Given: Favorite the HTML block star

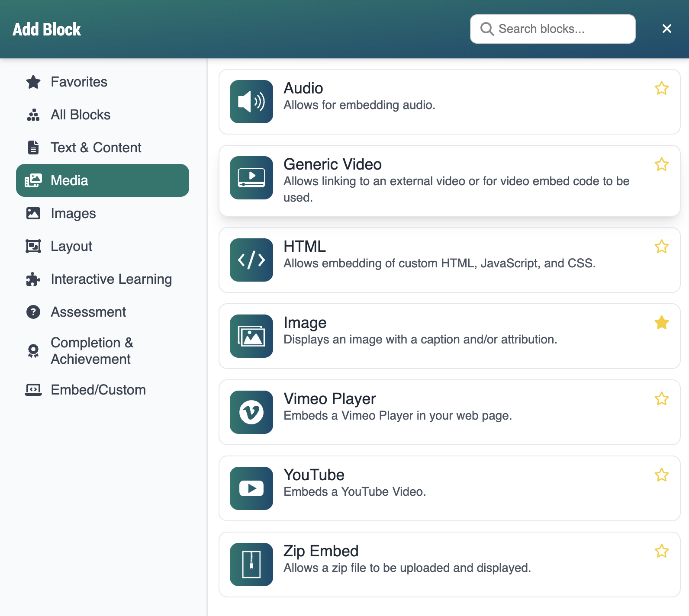Looking at the screenshot, I should [662, 247].
